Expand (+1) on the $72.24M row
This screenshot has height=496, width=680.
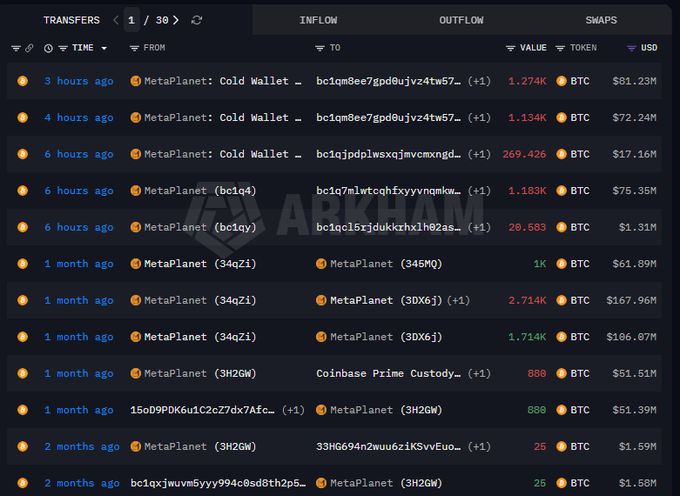[x=479, y=117]
